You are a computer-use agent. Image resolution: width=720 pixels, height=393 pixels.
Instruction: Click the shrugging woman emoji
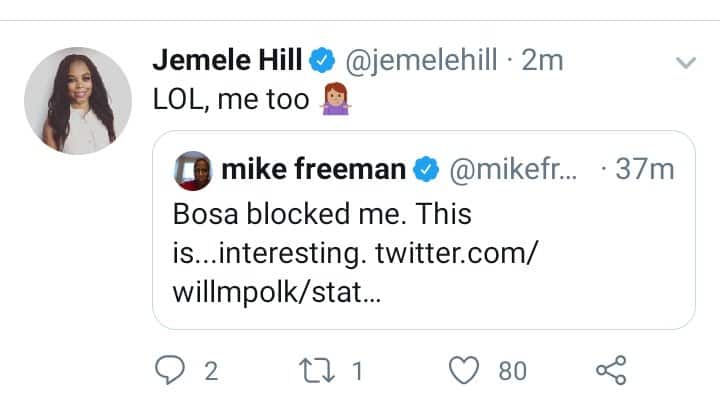click(336, 98)
